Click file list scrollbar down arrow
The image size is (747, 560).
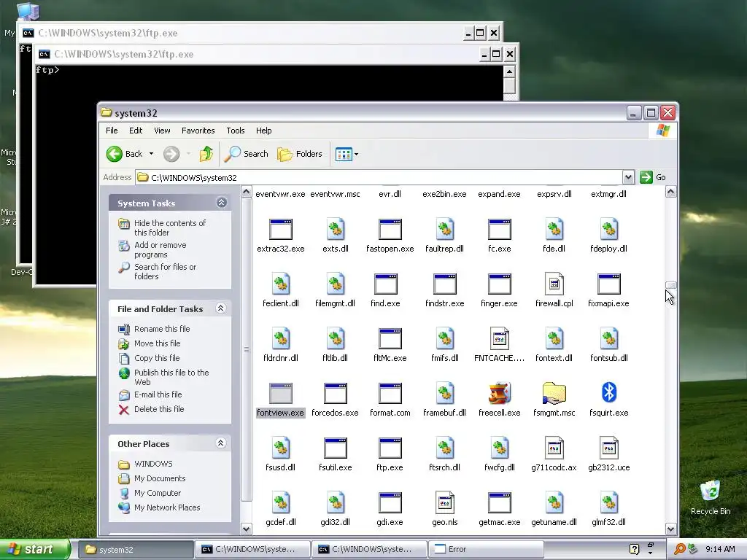pos(670,529)
